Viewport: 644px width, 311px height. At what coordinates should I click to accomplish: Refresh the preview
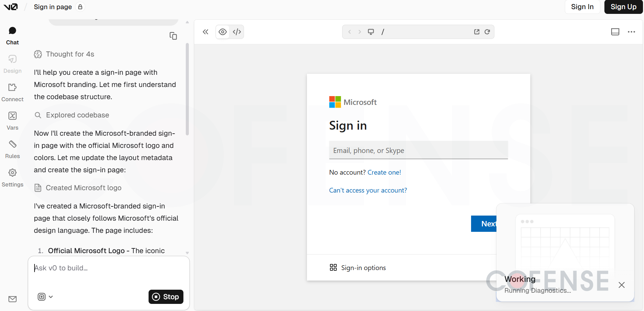click(487, 32)
